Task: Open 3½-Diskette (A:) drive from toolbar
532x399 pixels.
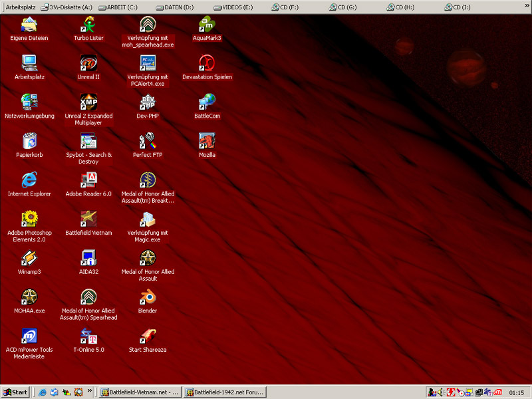Action: click(x=66, y=7)
